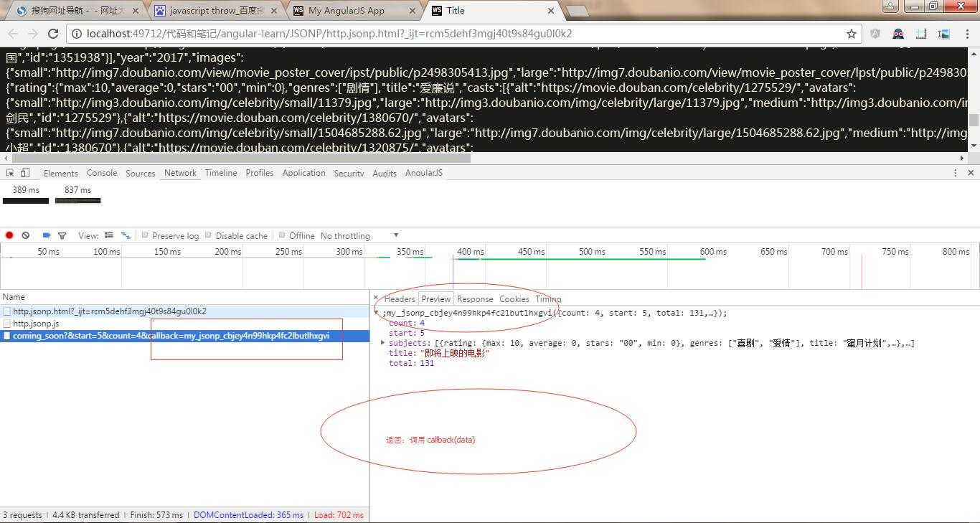The width and height of the screenshot is (980, 523).
Task: Open the Chrome three-dot menu
Action: coord(966,34)
